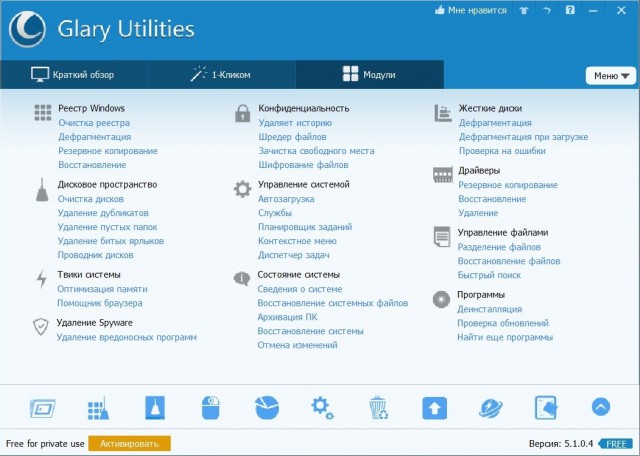This screenshot has width=640, height=456.
Task: Expand toolbar with the round chevron-up button
Action: click(601, 407)
